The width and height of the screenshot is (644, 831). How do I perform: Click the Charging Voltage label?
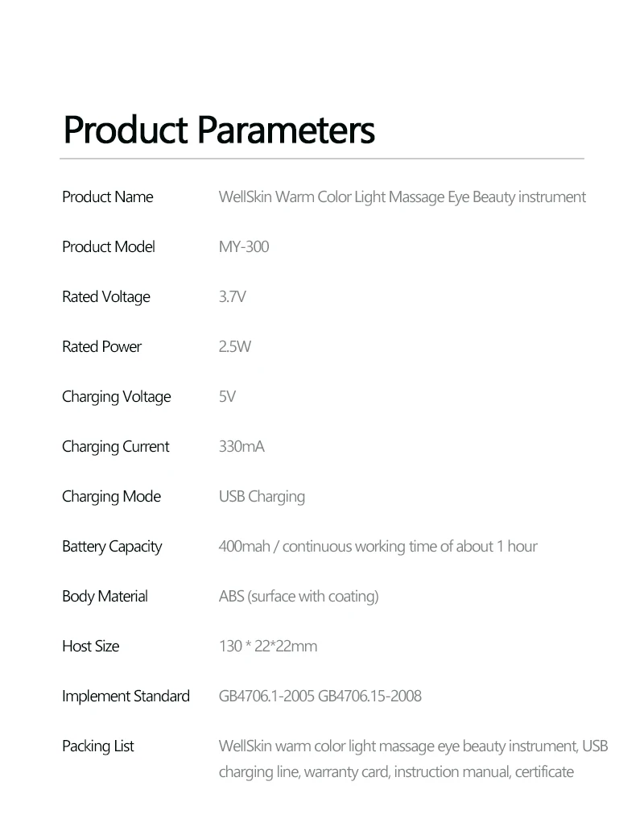[x=116, y=397]
